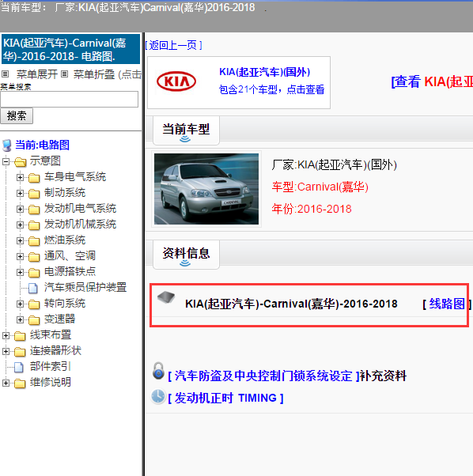The width and height of the screenshot is (473, 476).
Task: Expand the 发动机电气系统 tree node
Action: pos(20,209)
